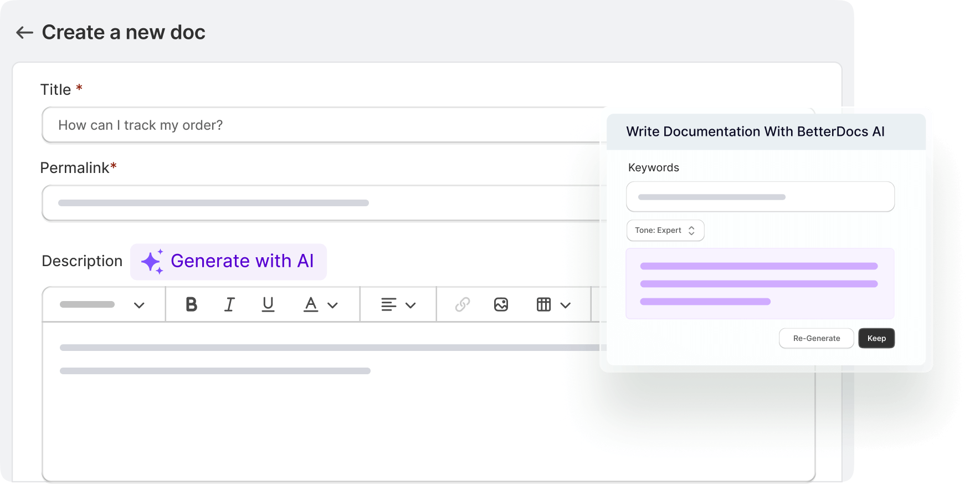
Task: Open the text color tool
Action: [x=311, y=304]
